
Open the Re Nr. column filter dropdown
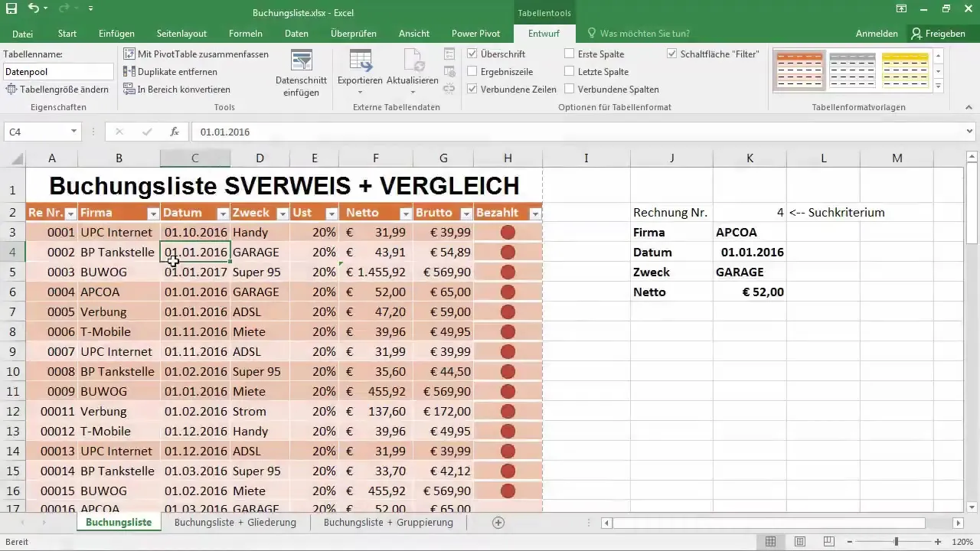pos(70,214)
